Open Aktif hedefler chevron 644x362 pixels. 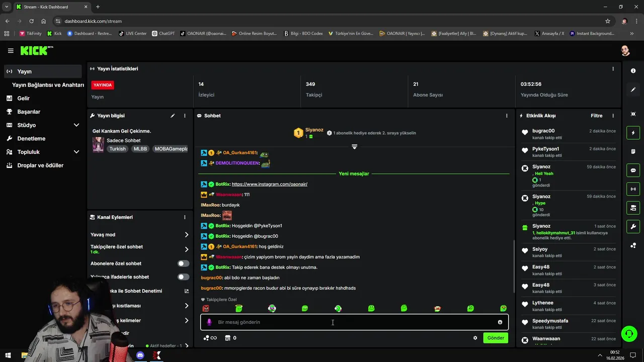coord(187,346)
